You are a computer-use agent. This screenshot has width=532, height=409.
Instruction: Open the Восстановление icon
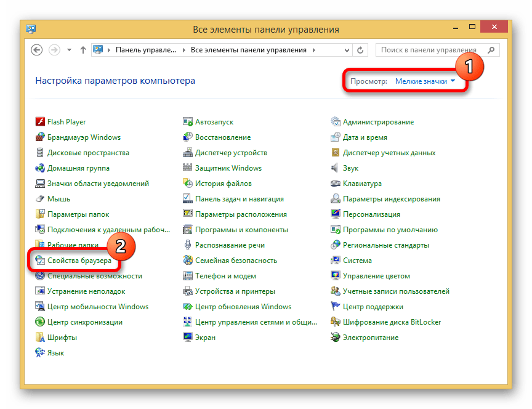[188, 137]
